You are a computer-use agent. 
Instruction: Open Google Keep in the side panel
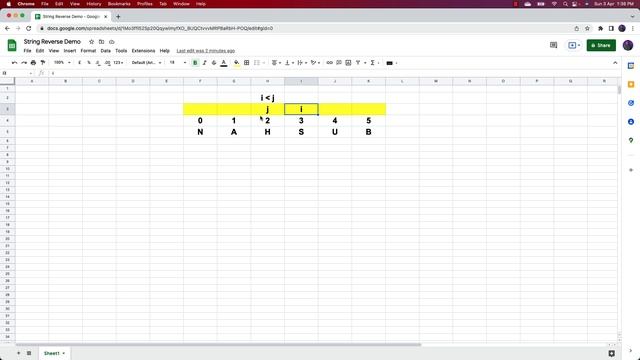[x=631, y=84]
